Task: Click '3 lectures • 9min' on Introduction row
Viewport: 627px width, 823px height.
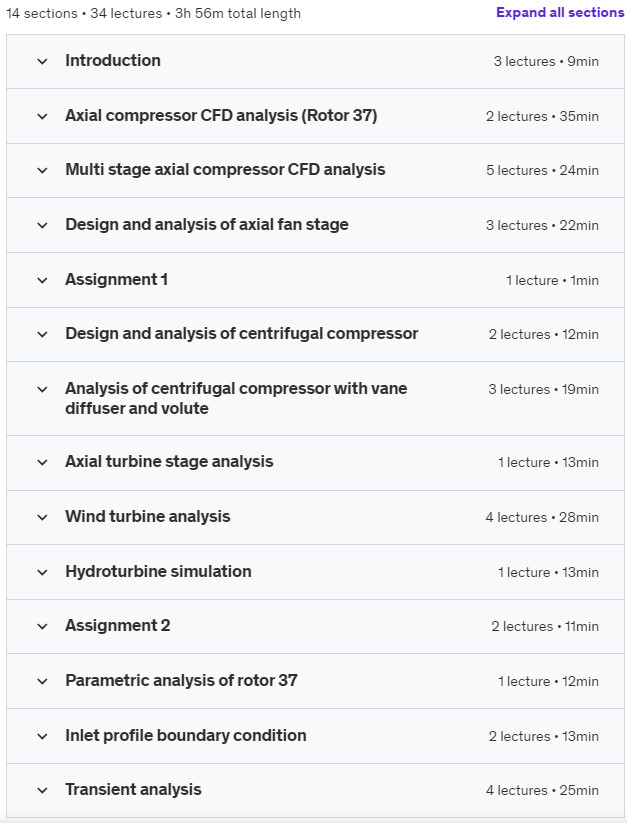Action: pyautogui.click(x=546, y=61)
